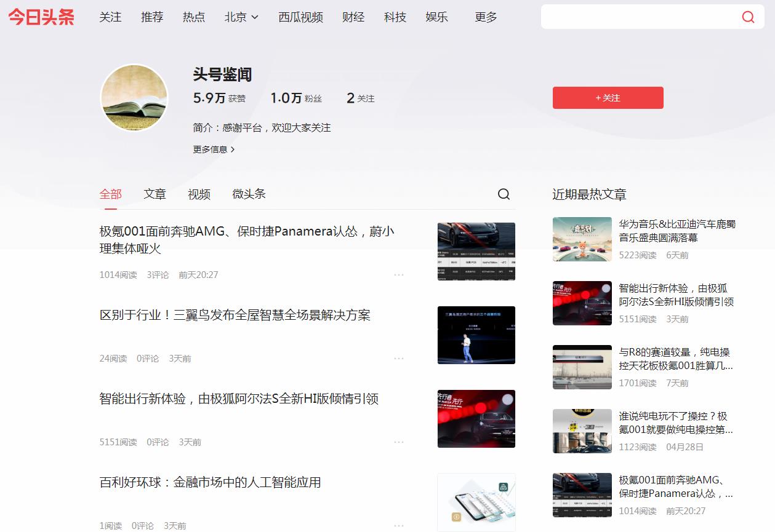
Task: Open sidebar article 智能出行新体验，由极狐阿尔法S
Action: point(677,295)
